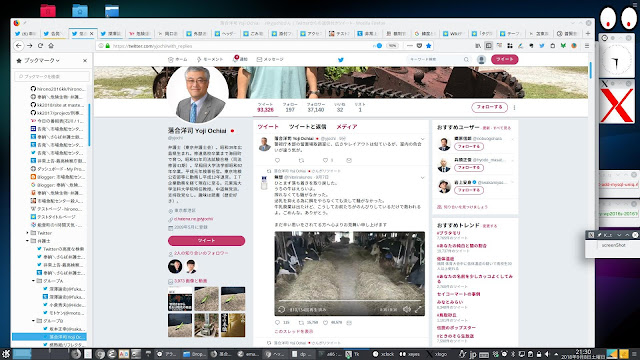Select the Tweets and replies tab
Viewport: 640px width, 360px height.
point(307,127)
